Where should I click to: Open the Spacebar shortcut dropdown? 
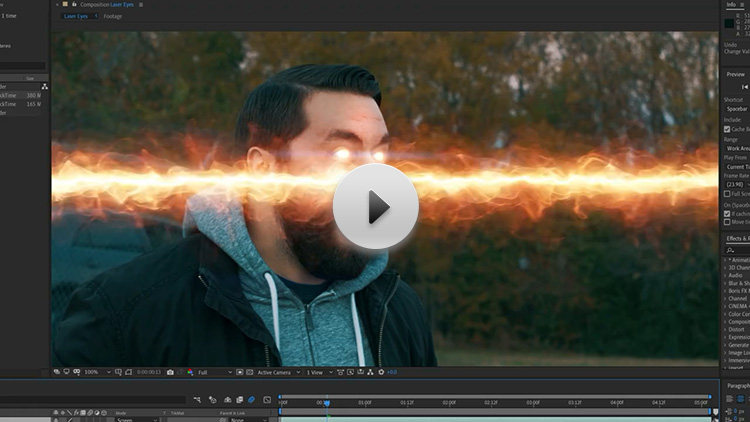737,109
